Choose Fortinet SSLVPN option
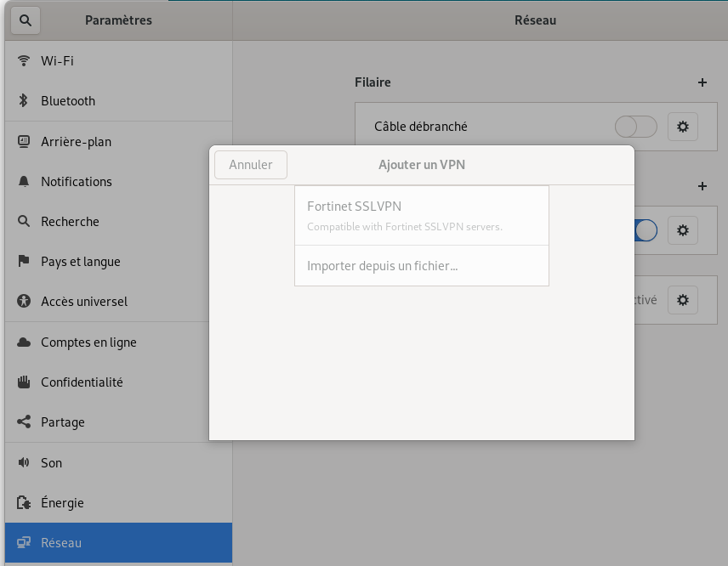 [422, 216]
